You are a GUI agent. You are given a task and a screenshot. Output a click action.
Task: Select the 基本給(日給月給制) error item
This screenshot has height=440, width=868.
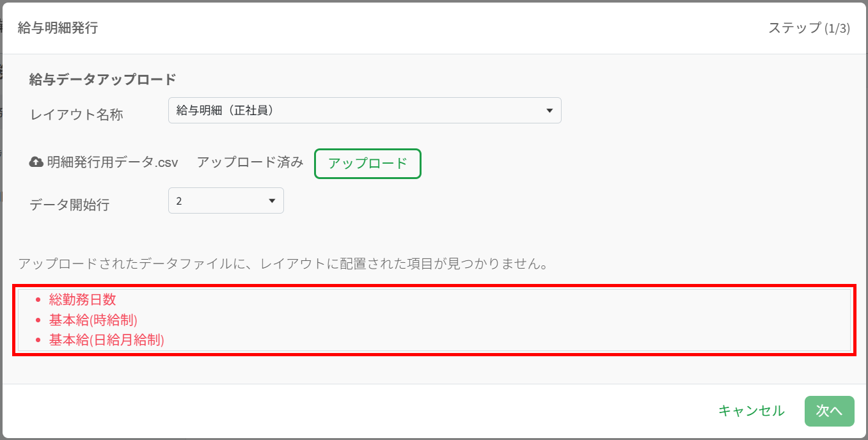(x=107, y=340)
